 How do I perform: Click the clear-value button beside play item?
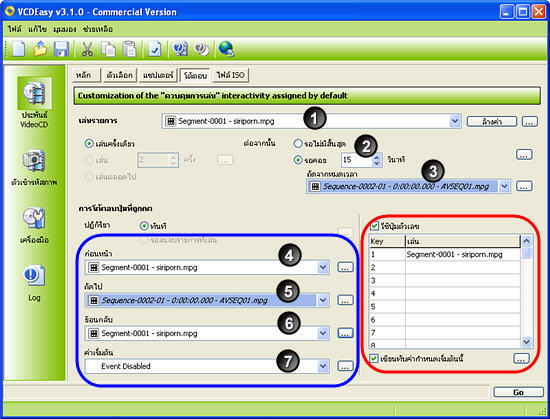pyautogui.click(x=492, y=122)
